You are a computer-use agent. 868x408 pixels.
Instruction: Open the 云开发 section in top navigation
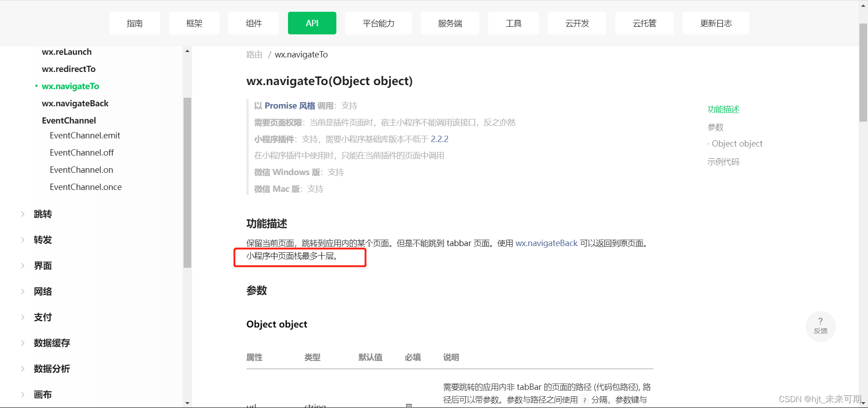pos(577,23)
